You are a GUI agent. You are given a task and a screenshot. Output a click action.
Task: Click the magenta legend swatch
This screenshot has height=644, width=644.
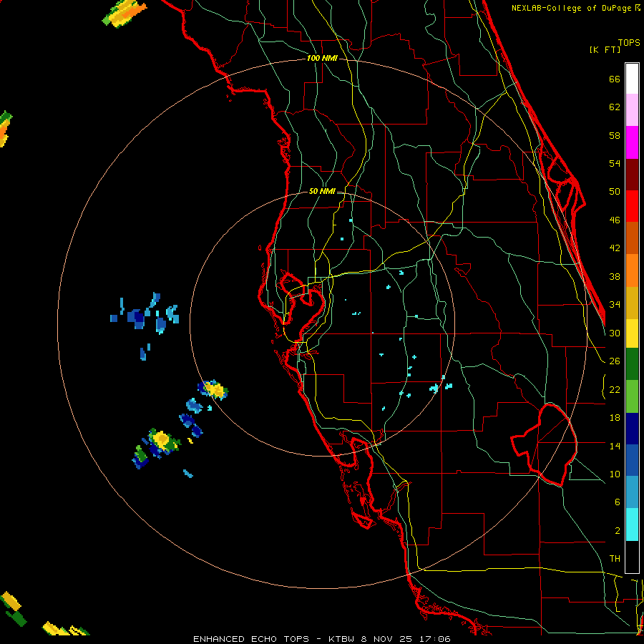632,142
